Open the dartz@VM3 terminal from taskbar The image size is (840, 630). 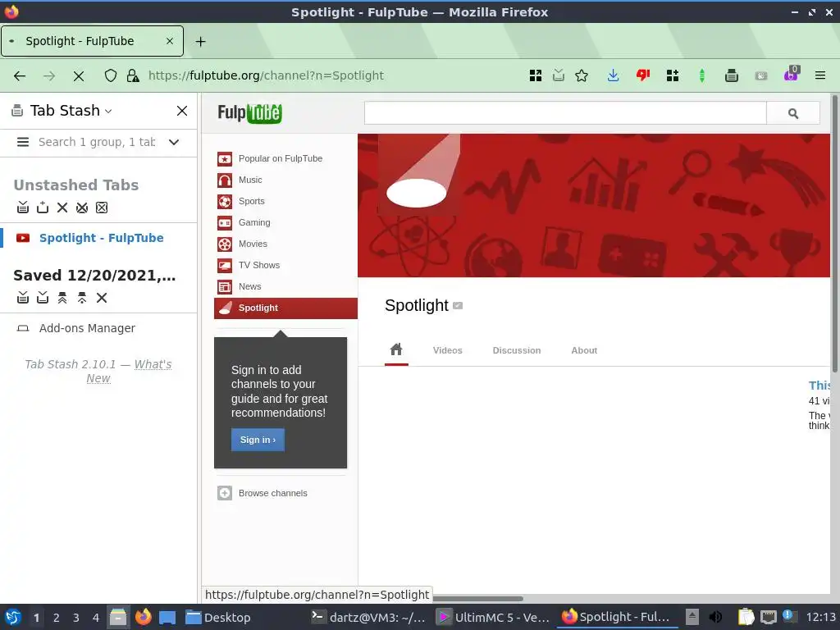pos(368,617)
